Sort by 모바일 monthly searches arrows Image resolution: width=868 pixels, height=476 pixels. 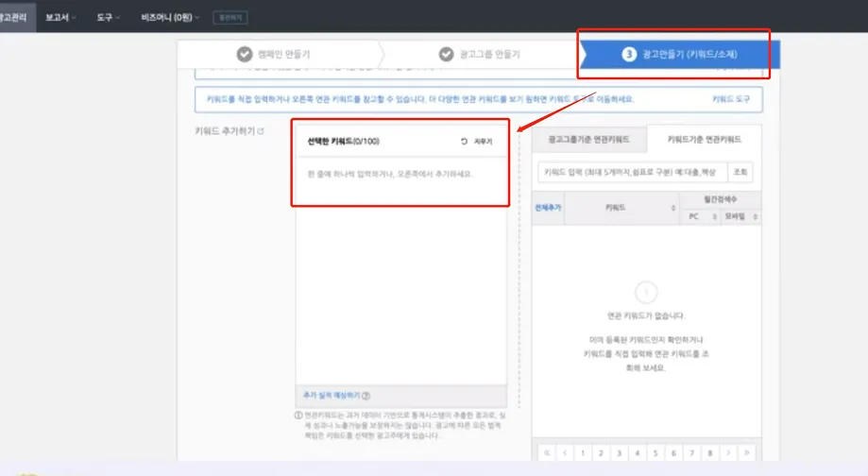coord(755,216)
